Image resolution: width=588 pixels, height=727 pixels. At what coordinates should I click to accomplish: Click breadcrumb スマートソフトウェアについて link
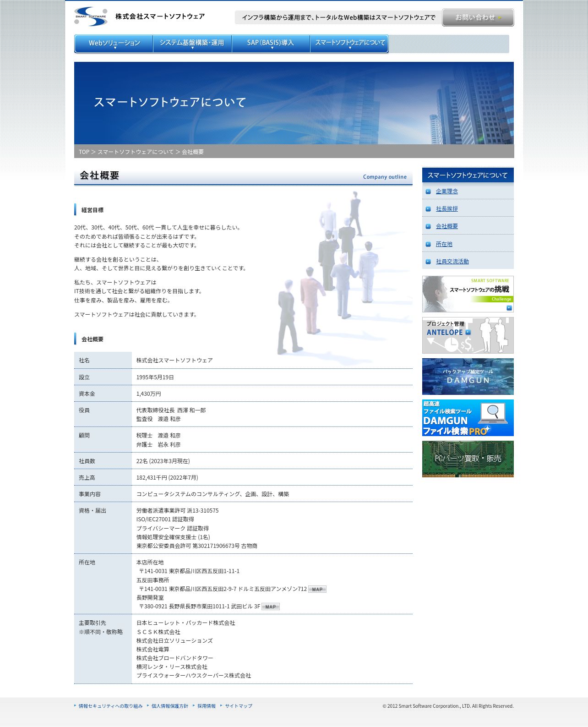(x=136, y=152)
